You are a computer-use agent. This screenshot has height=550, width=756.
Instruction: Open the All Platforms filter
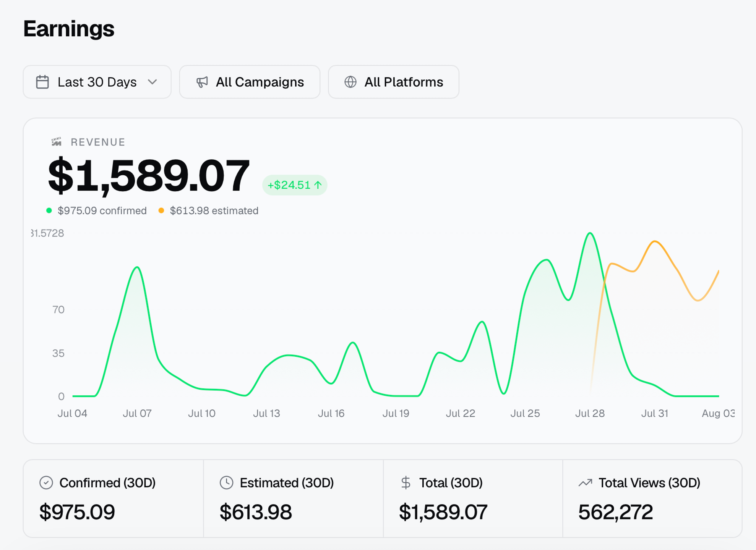pos(394,82)
